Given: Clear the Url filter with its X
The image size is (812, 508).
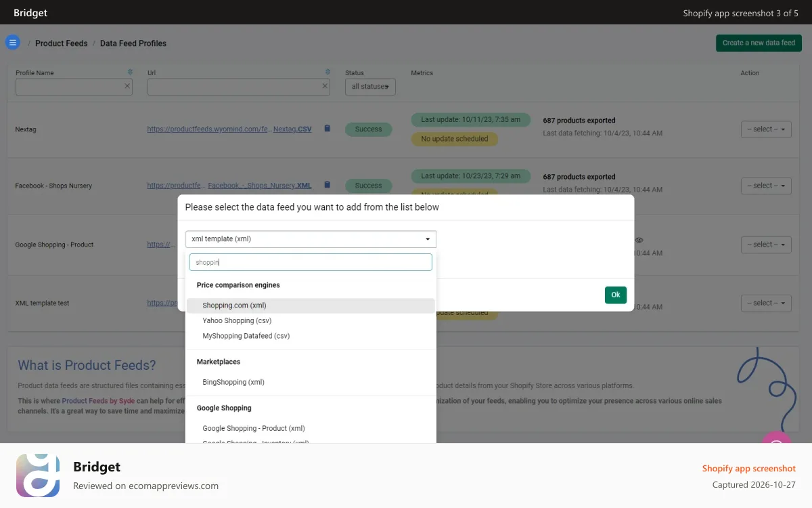Looking at the screenshot, I should point(325,86).
